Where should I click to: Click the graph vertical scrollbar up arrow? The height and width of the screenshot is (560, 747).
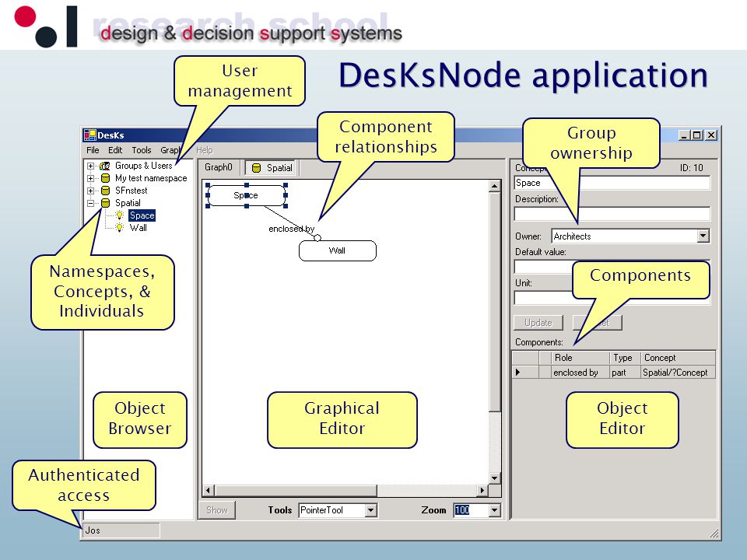pyautogui.click(x=495, y=186)
